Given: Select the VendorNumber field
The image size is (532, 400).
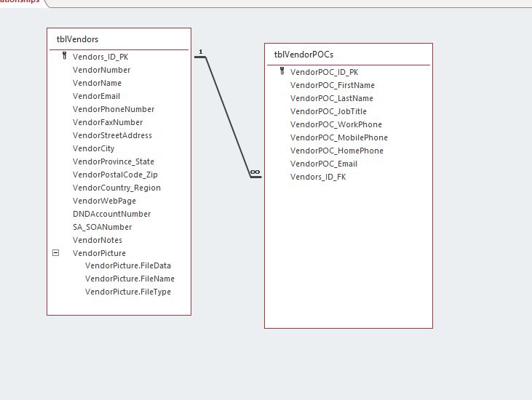Looking at the screenshot, I should coord(101,70).
